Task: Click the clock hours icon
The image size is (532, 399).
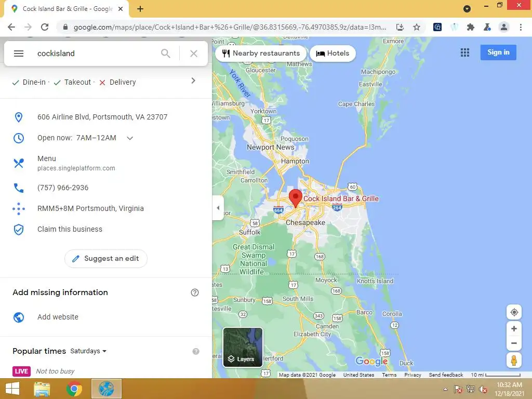Action: pyautogui.click(x=19, y=138)
